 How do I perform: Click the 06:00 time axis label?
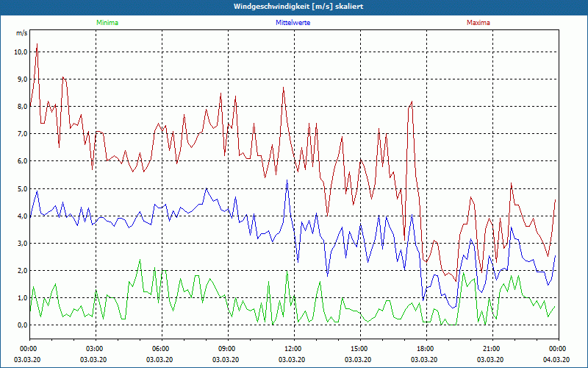point(162,349)
